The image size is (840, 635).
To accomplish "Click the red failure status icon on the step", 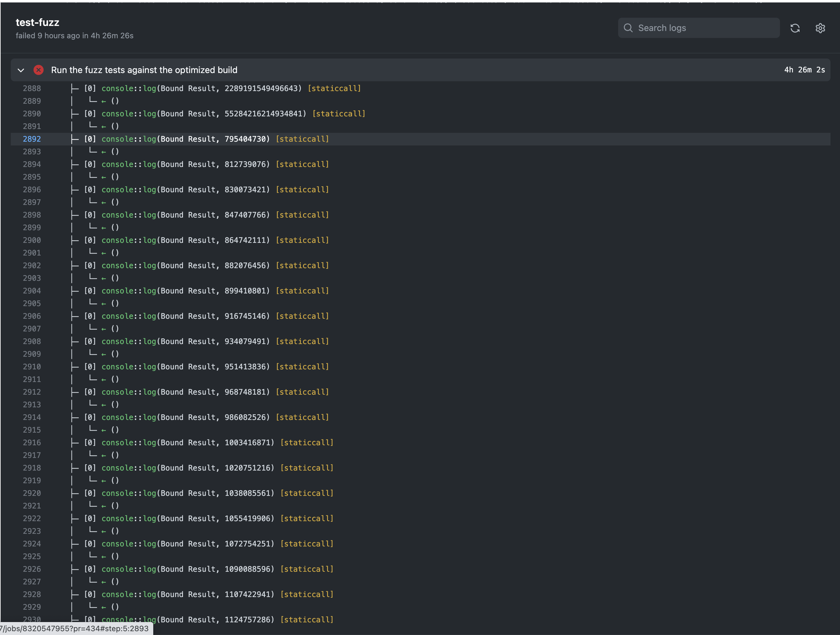I will pos(38,70).
